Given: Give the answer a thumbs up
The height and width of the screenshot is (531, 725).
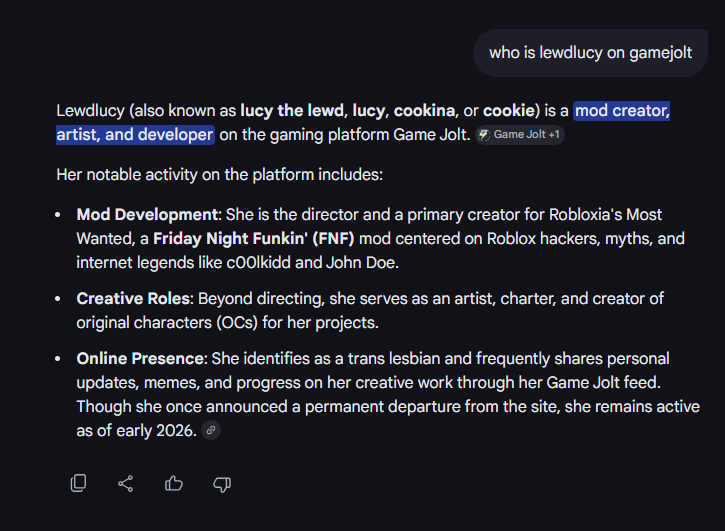Looking at the screenshot, I should [x=174, y=483].
